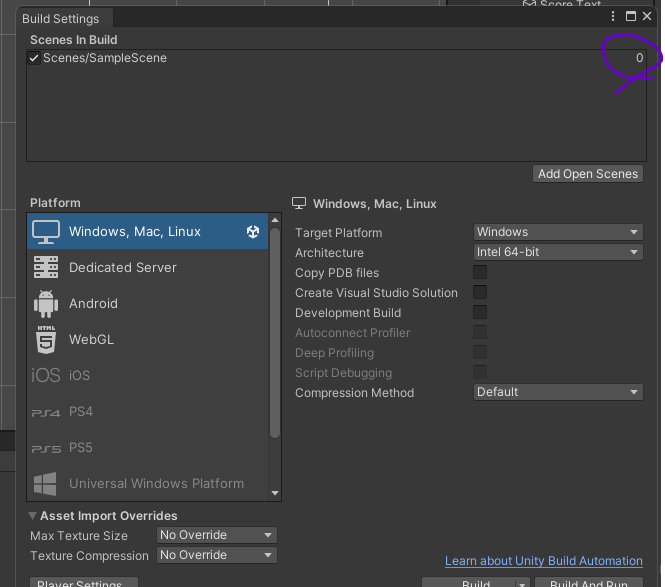
Task: Click the Compression Method label
Action: [355, 393]
